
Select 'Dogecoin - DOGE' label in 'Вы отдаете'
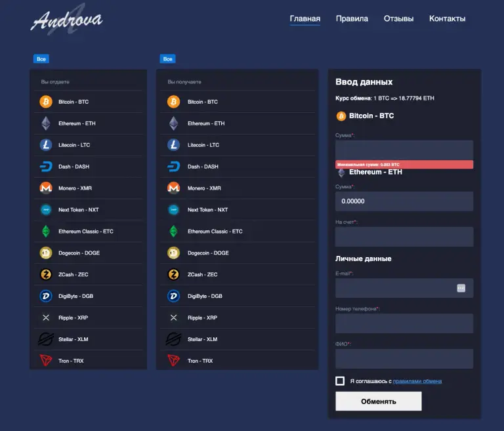[79, 253]
